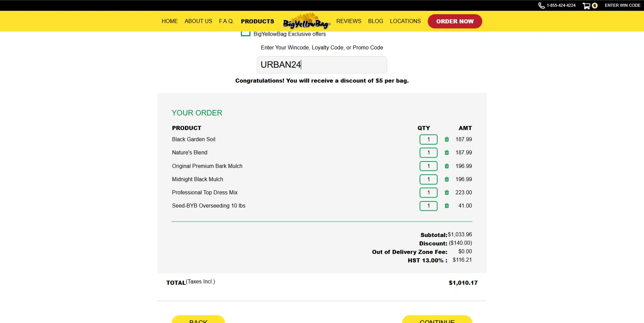Screen dimensions: 644x323
Task: Go to ABOUT US page
Action: [198, 21]
